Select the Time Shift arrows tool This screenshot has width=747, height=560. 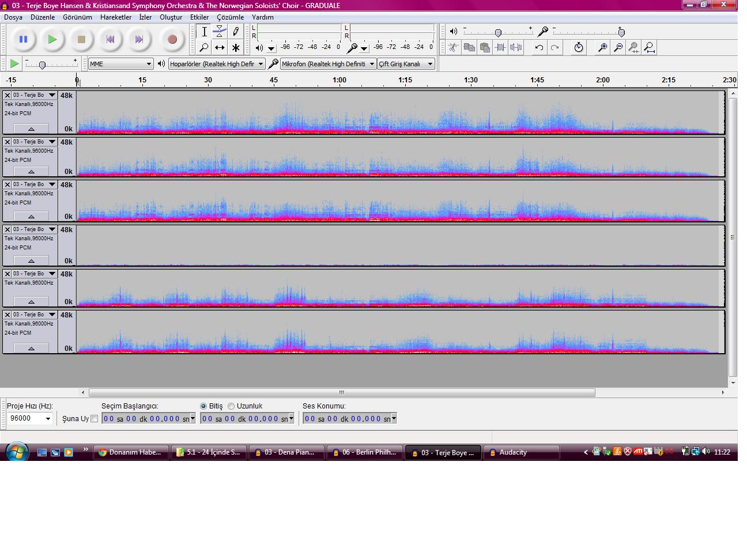[x=220, y=47]
